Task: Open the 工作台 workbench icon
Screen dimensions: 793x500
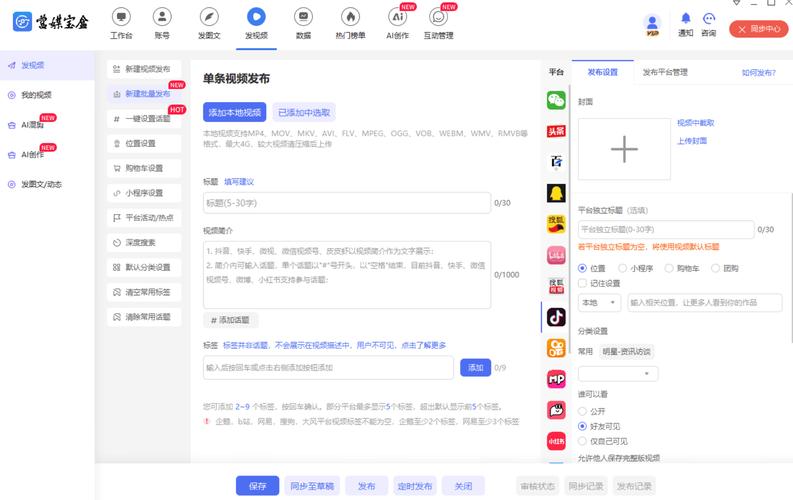Action: [121, 17]
